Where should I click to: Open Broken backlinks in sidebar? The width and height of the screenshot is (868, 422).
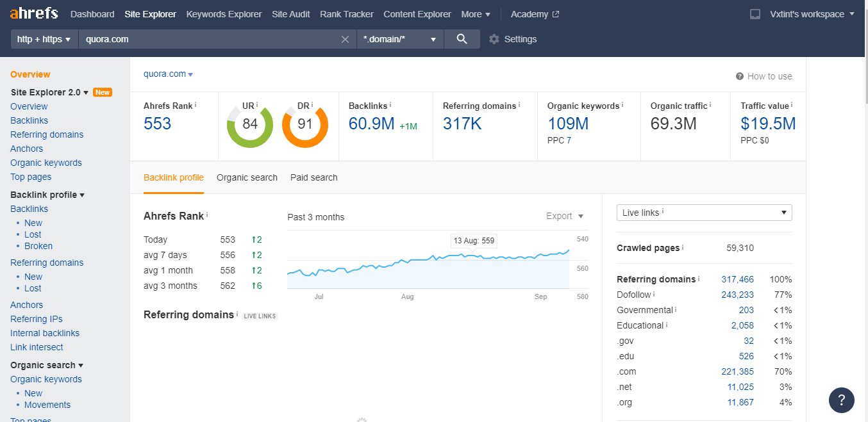[x=38, y=246]
